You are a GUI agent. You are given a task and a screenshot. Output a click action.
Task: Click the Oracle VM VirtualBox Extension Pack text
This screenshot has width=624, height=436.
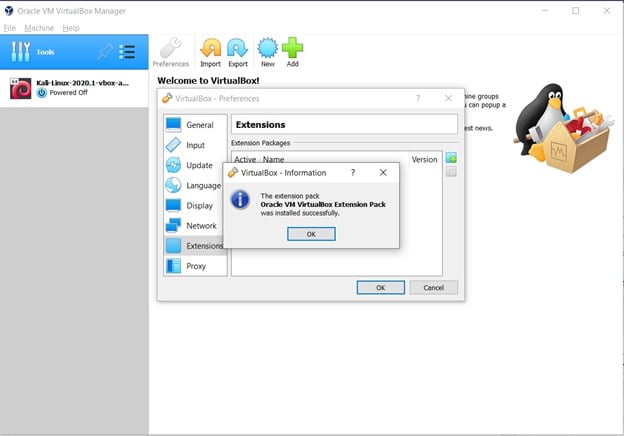(323, 204)
